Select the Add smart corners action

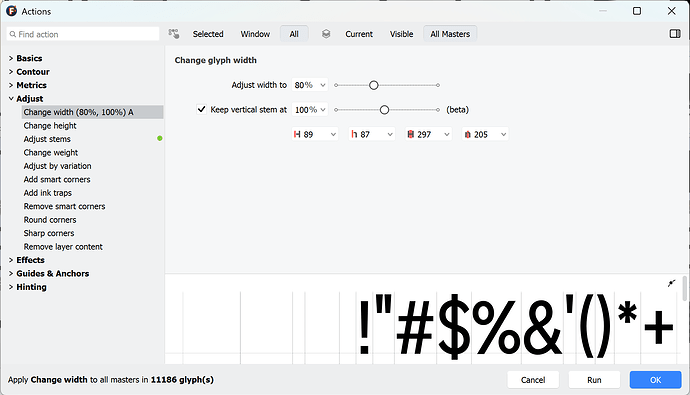click(57, 179)
